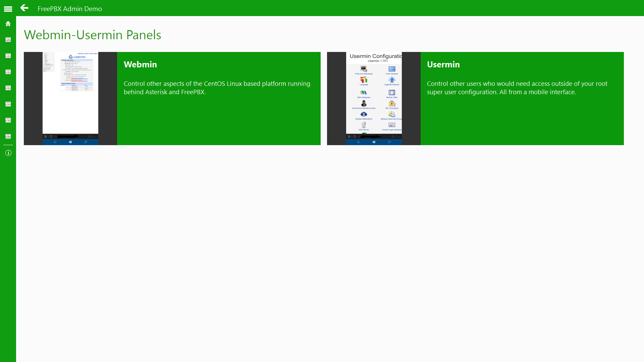The width and height of the screenshot is (644, 362).
Task: Open the info page at sidebar bottom
Action: 8,153
